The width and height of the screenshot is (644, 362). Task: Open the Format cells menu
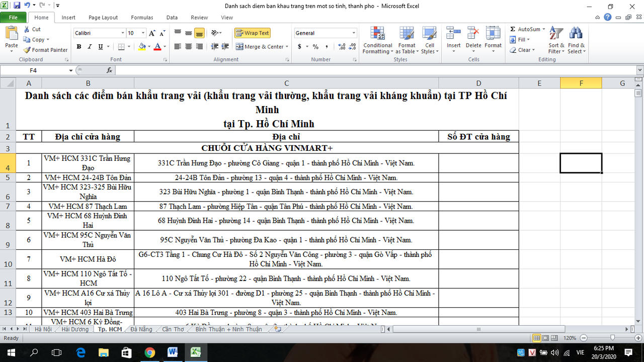click(493, 38)
